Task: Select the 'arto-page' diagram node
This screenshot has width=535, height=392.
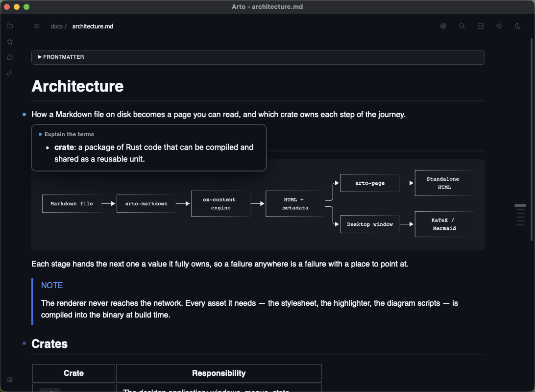Action: 370,183
